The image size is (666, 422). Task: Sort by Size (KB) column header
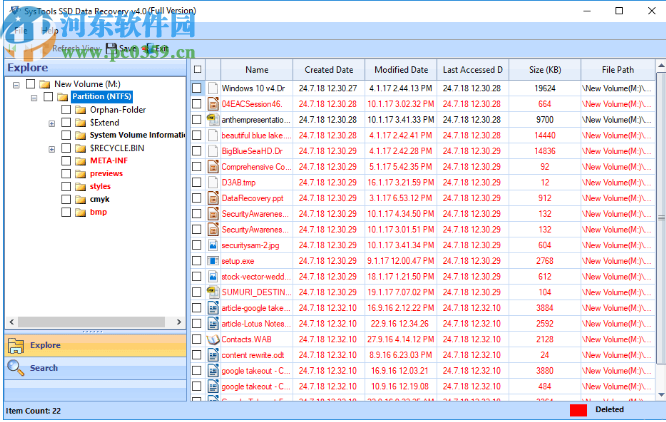[x=545, y=70]
